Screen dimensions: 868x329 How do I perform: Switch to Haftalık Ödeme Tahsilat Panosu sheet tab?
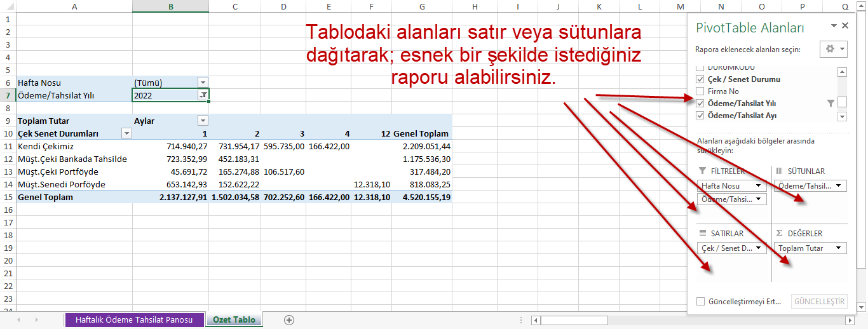134,319
